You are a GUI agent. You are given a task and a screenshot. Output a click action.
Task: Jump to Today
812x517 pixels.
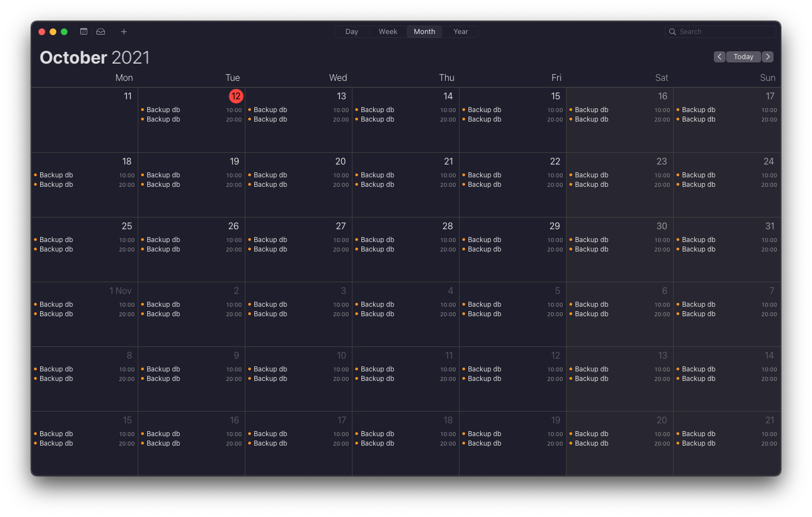(x=743, y=57)
